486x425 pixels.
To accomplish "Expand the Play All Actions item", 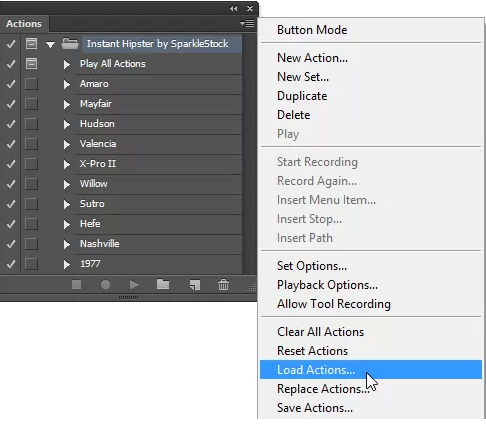I will pos(67,64).
